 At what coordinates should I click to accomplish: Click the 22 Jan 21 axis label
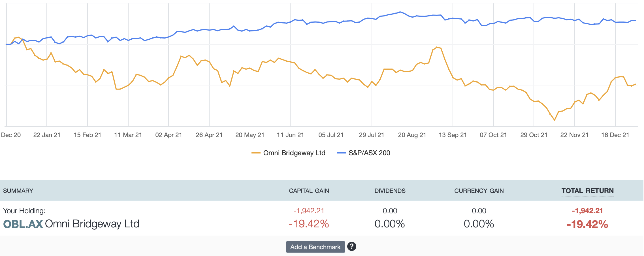pos(47,135)
